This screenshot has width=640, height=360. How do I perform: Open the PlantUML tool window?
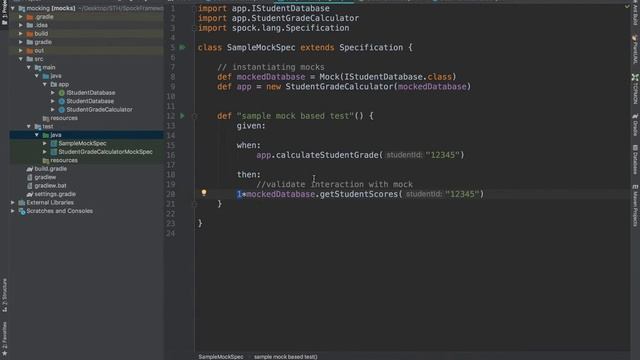635,49
